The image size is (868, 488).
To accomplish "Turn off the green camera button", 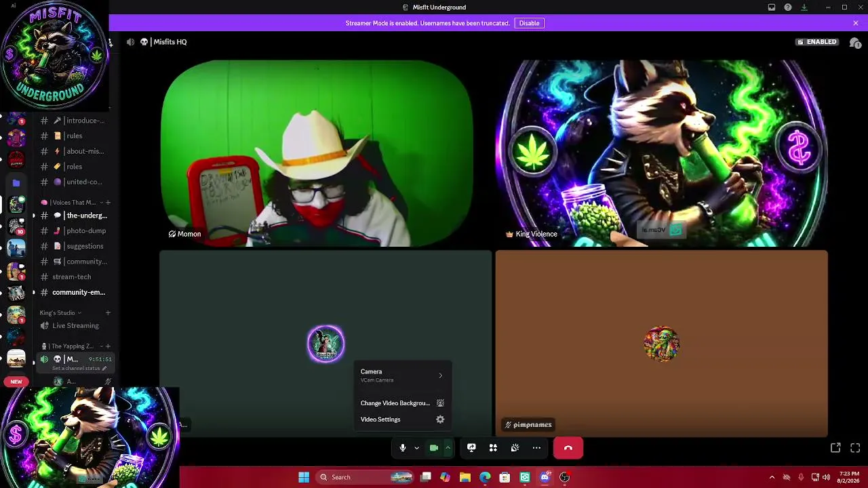I will pos(433,448).
